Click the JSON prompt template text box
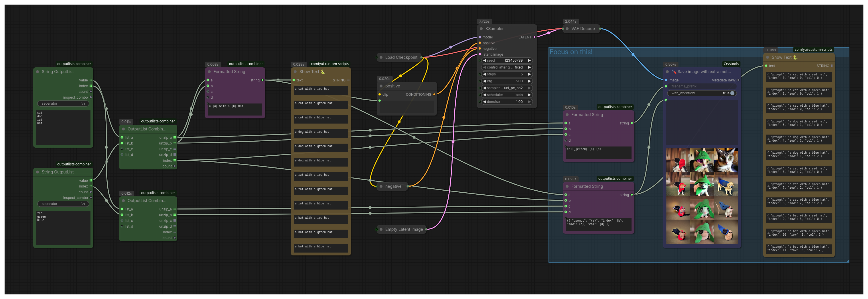 [x=598, y=224]
